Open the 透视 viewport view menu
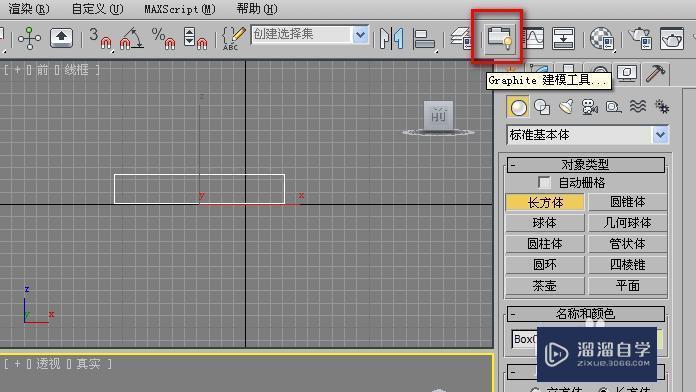 click(48, 364)
